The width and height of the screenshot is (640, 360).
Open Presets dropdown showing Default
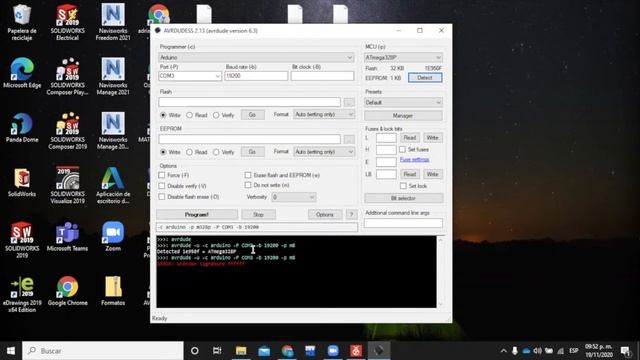[403, 102]
